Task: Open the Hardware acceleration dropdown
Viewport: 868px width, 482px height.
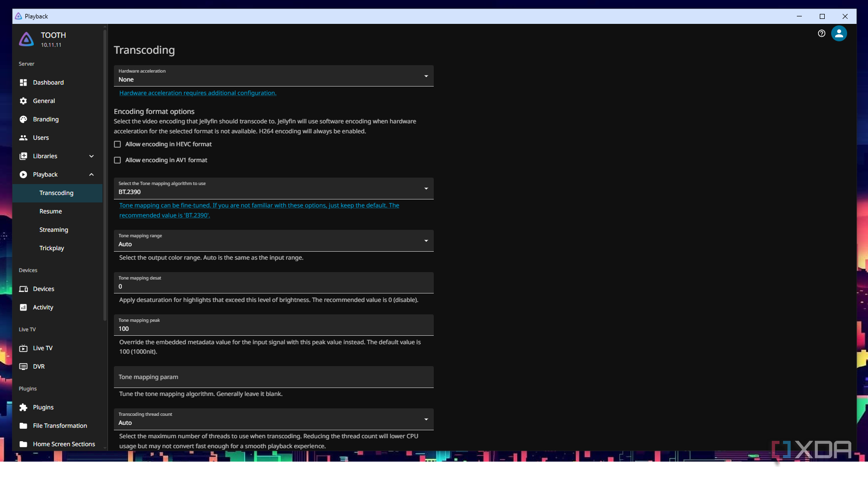Action: [x=274, y=76]
